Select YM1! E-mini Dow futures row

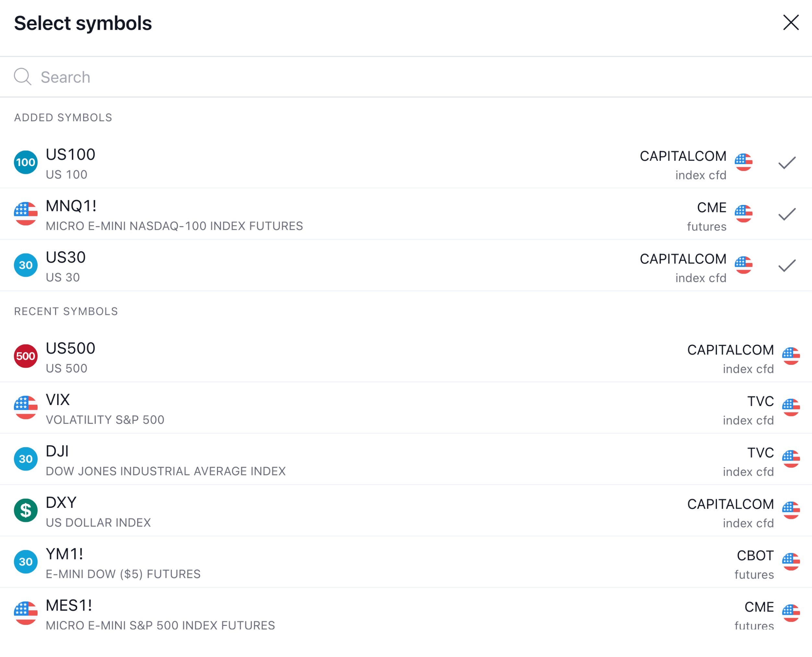point(406,562)
